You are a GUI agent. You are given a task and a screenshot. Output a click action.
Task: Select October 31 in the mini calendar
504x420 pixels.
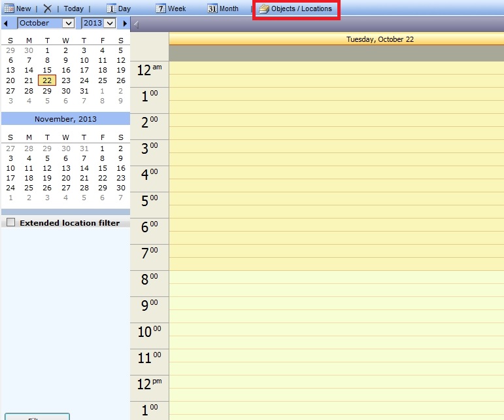point(84,91)
